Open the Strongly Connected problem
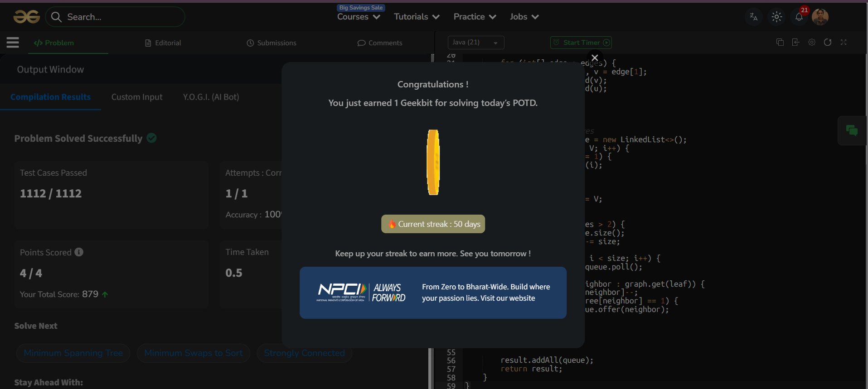This screenshot has width=868, height=389. pos(305,353)
